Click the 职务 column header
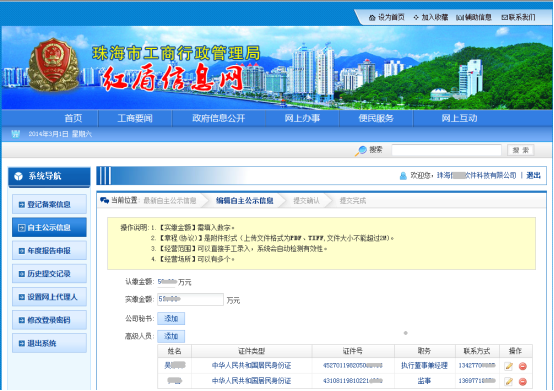Image resolution: width=554 pixels, height=391 pixels. pos(424,351)
